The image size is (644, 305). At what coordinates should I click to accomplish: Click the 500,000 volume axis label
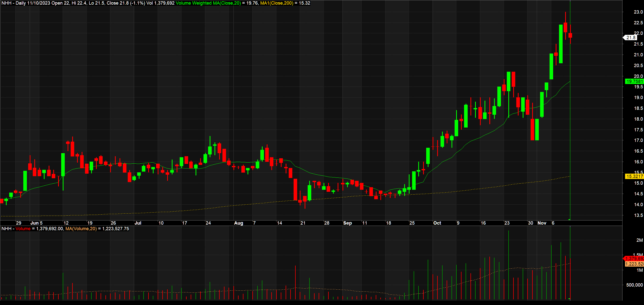(x=635, y=285)
